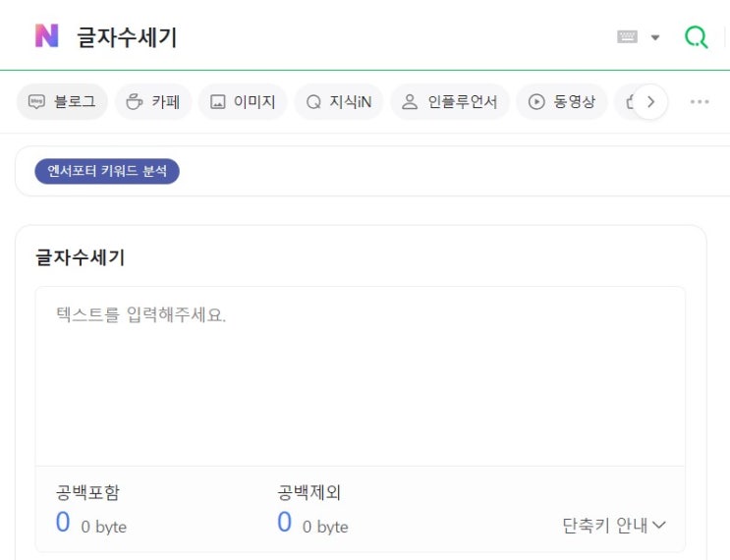Open the three-dot more options menu
The height and width of the screenshot is (560, 730).
tap(700, 101)
